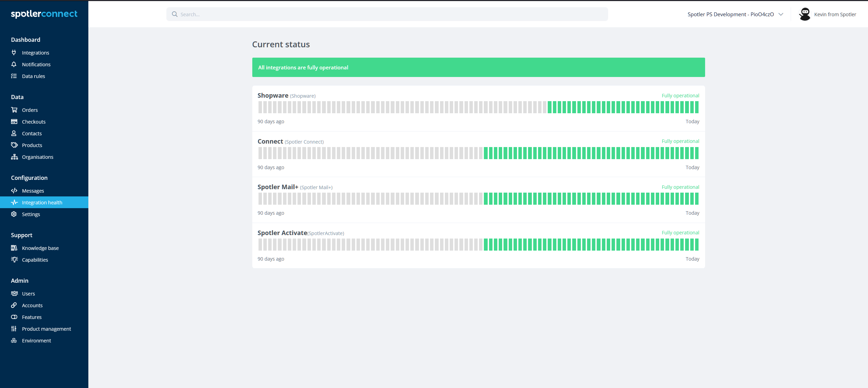Viewport: 868px width, 388px height.
Task: Toggle visibility of Organisations sidebar item
Action: point(37,157)
